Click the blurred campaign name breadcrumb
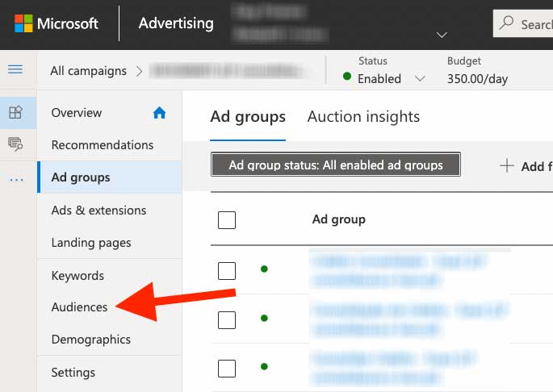The height and width of the screenshot is (392, 553). coord(228,70)
